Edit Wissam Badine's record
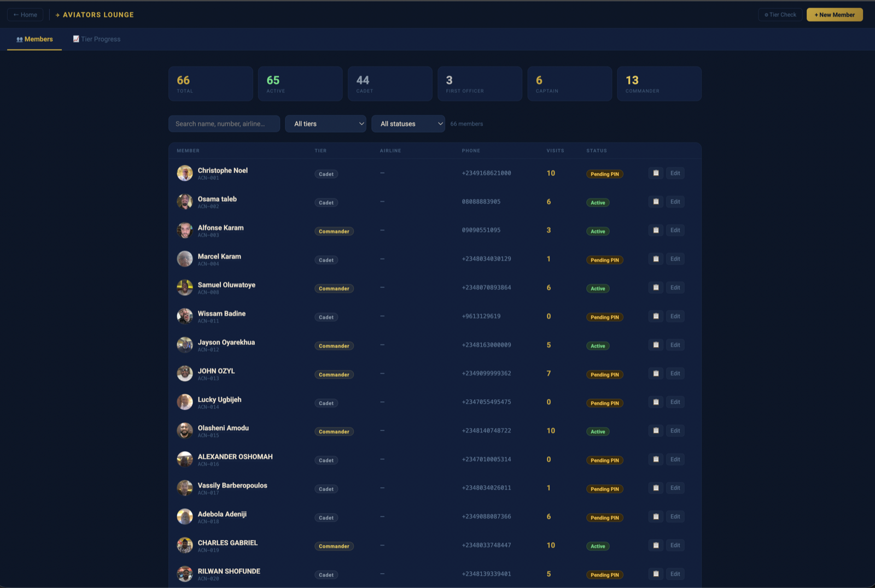Screen dimensions: 875x588 point(675,316)
